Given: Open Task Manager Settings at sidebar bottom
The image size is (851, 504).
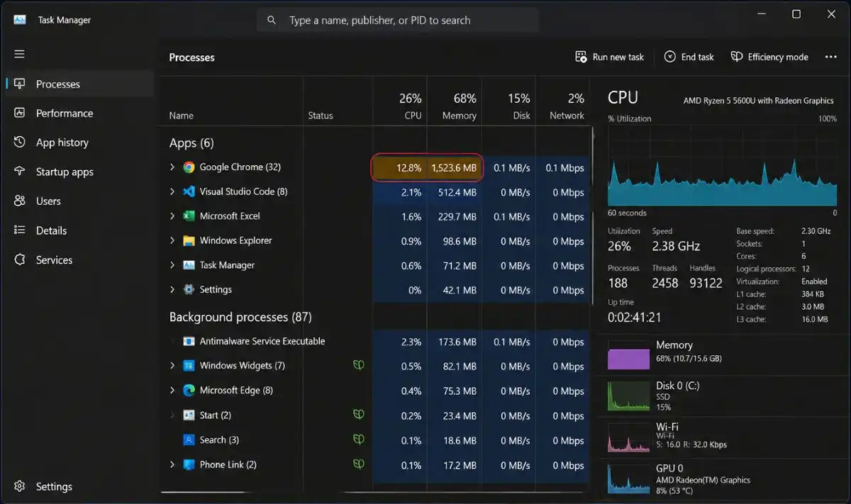Looking at the screenshot, I should click(80, 487).
